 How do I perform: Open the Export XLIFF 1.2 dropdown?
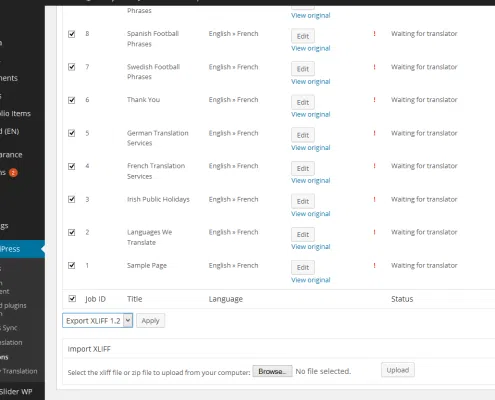click(x=98, y=320)
